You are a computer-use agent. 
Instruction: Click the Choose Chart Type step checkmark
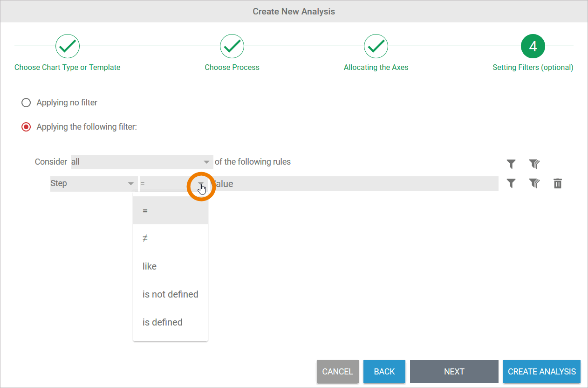pos(68,46)
